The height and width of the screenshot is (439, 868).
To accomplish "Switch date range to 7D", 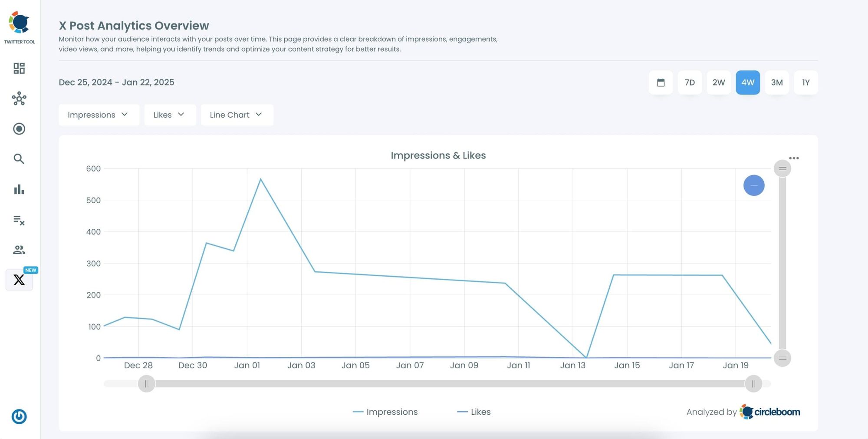I will coord(690,82).
